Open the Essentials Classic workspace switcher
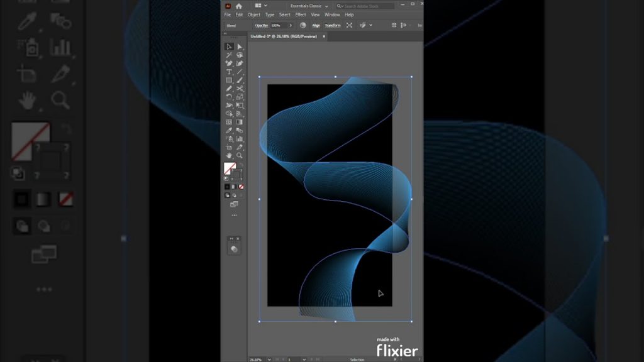 [309, 6]
